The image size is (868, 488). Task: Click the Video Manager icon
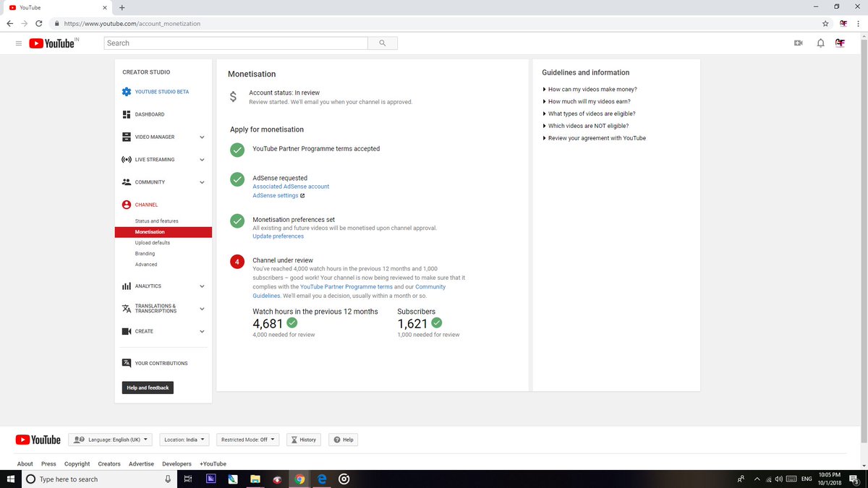[x=127, y=137]
